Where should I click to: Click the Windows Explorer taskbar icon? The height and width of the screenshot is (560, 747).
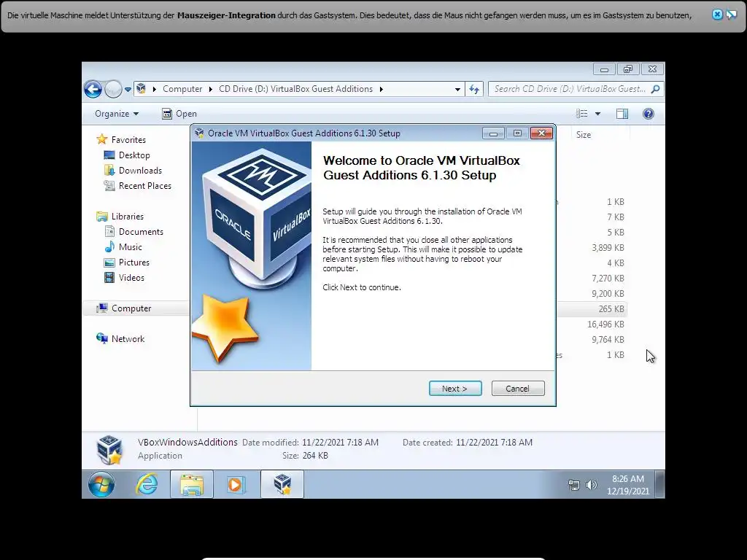192,485
